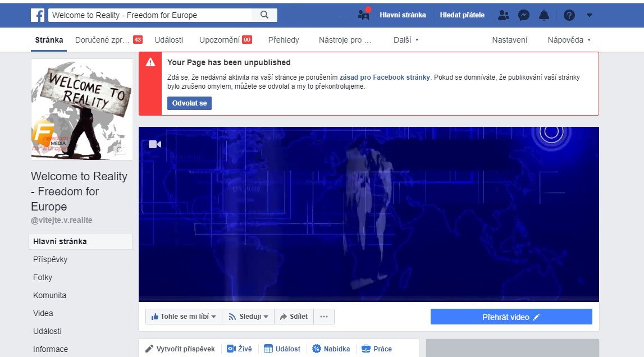Viewport: 644px width, 357px height.
Task: Open the Nástroje pro… tab
Action: 345,40
